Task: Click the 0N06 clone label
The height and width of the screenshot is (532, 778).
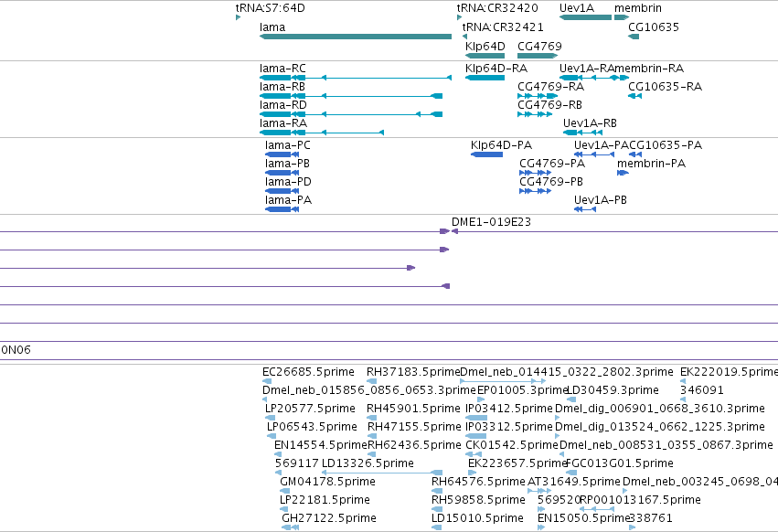Action: 16,350
